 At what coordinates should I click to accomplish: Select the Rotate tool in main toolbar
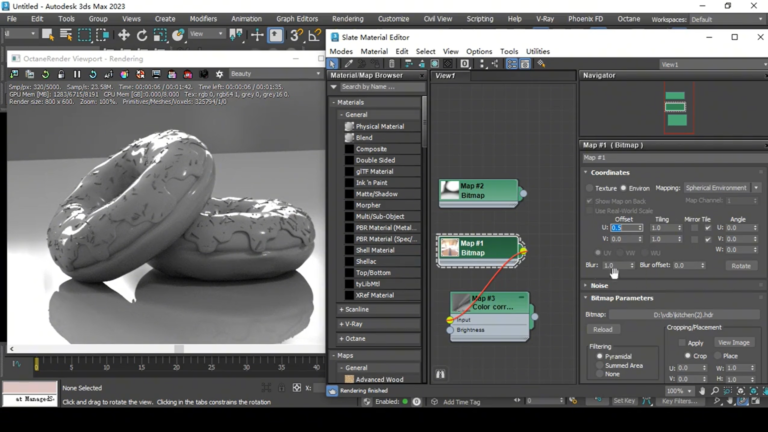click(x=142, y=35)
